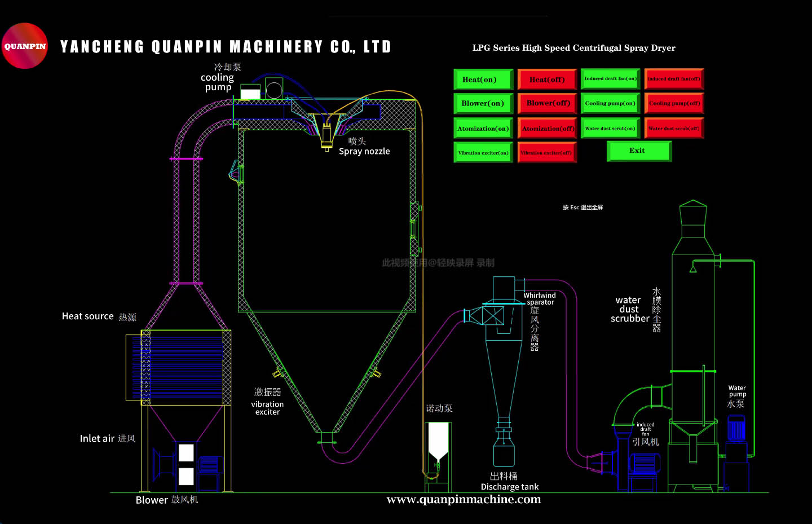Start Cooling pump(on)
This screenshot has height=524, width=812.
611,103
